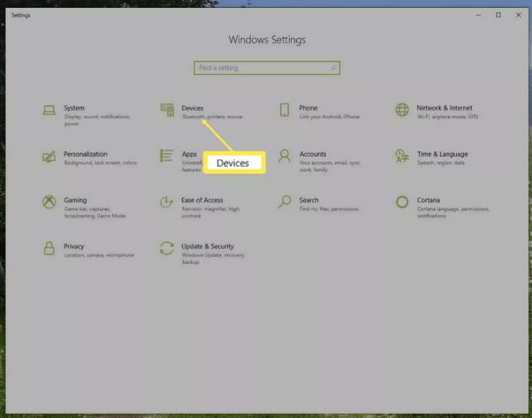Open Phone settings title
This screenshot has height=418, width=532.
[308, 108]
